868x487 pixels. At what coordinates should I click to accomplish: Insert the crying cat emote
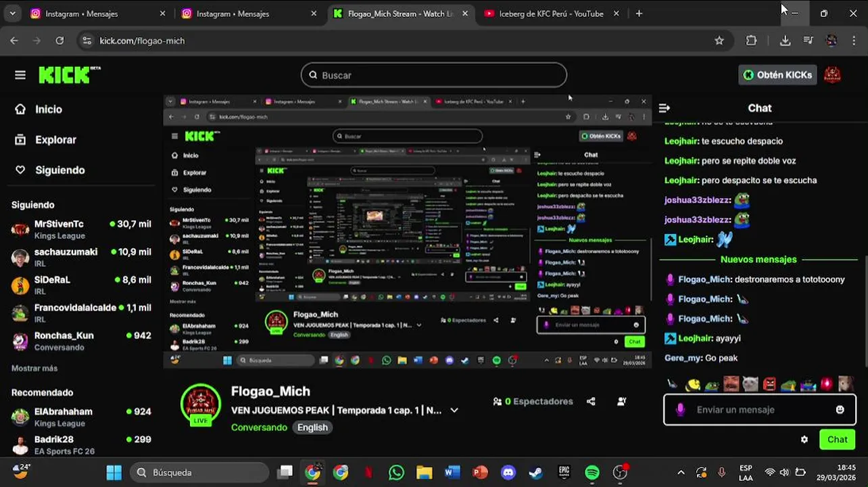(x=750, y=385)
